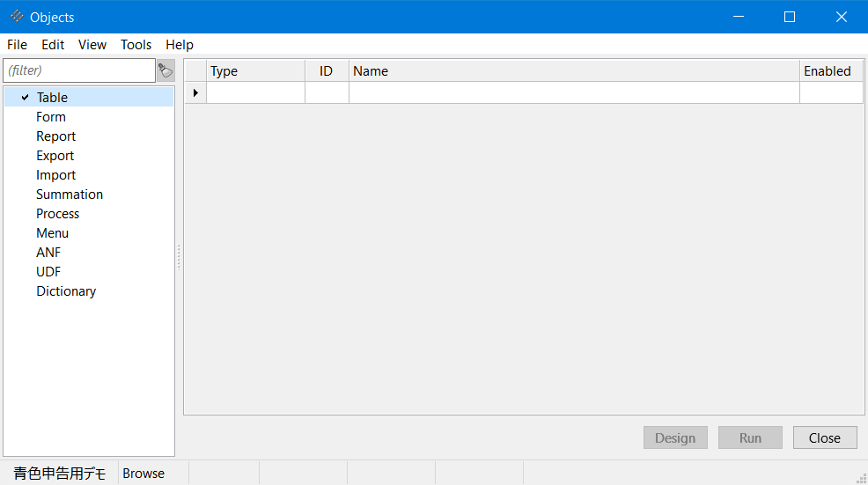
Task: Click the row pointer arrow in the grid
Action: (195, 92)
